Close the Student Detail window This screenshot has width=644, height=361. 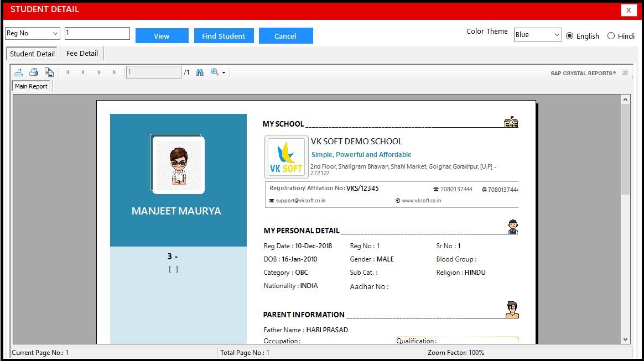[629, 11]
